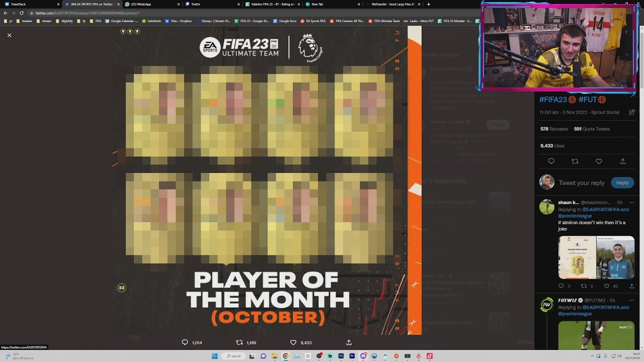The image size is (644, 362).
Task: Open tweet analytics icon beside Sprout Social
Action: (632, 113)
